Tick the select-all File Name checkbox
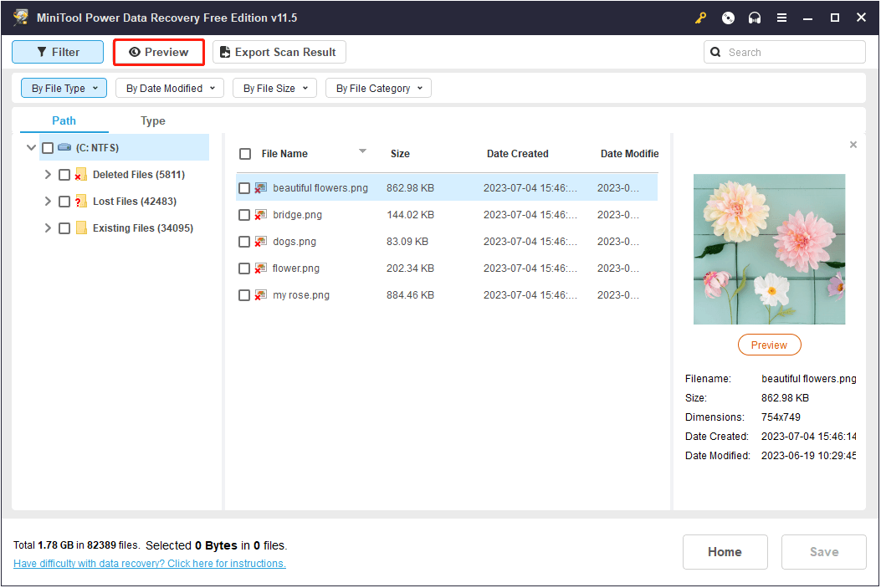Viewport: 881px width, 588px height. click(x=245, y=154)
